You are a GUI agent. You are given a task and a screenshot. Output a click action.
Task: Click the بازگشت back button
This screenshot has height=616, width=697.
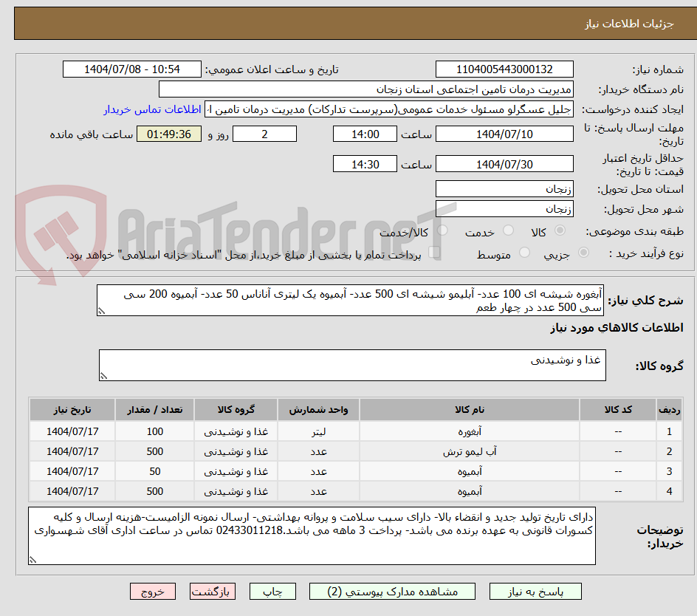[x=213, y=591]
